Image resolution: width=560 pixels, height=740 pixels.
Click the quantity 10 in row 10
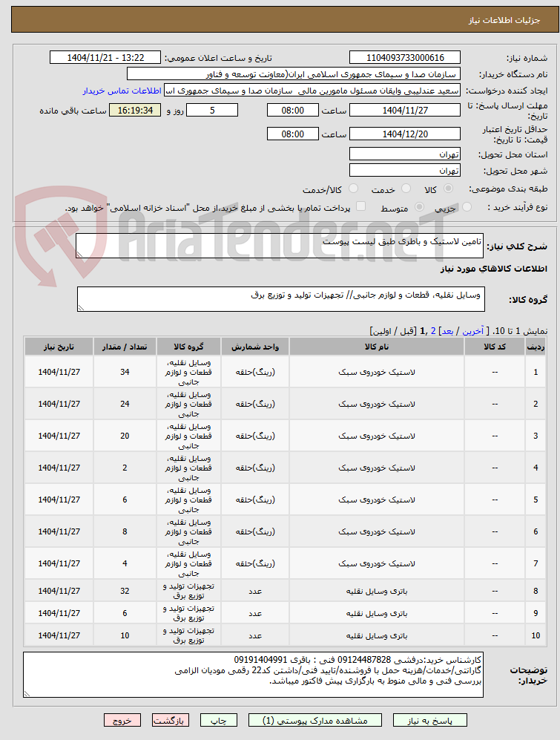(125, 635)
